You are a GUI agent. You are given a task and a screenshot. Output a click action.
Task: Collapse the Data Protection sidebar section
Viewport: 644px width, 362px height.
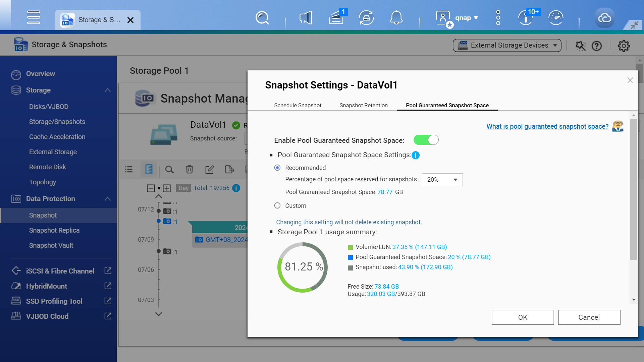108,199
